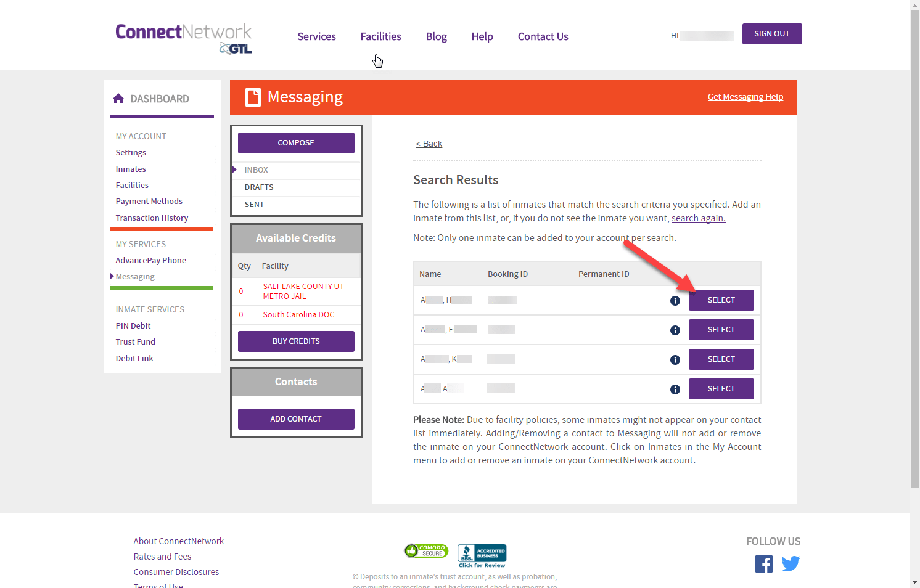The height and width of the screenshot is (588, 920).
Task: Open the Facebook page icon
Action: pyautogui.click(x=764, y=564)
